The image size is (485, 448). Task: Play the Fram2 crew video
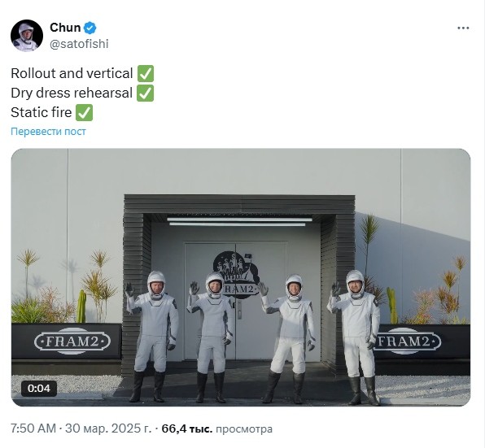241,277
